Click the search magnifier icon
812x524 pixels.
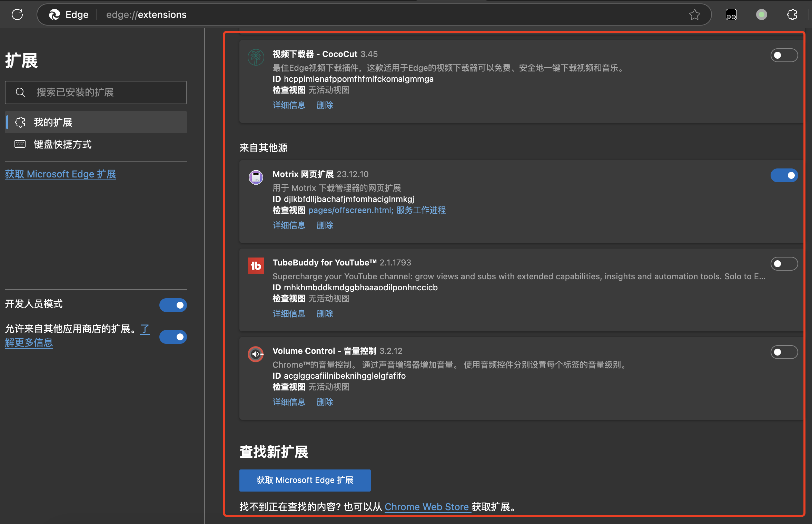pos(21,93)
